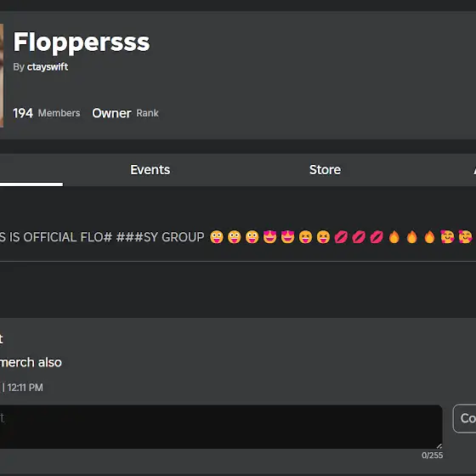The width and height of the screenshot is (476, 476).
Task: Click the Floppersss group title
Action: click(x=82, y=42)
